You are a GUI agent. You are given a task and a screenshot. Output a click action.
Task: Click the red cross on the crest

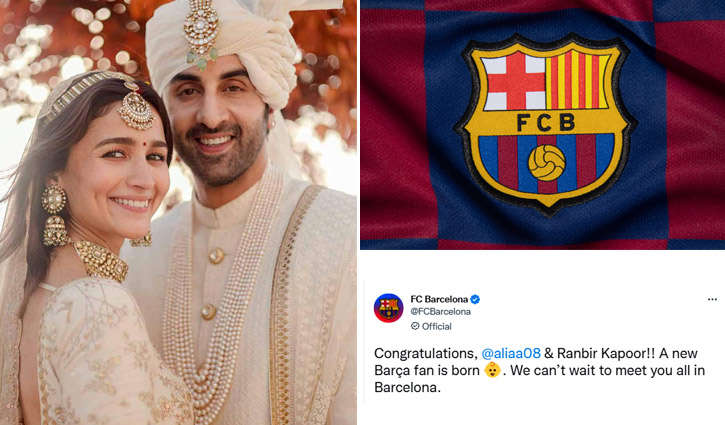[x=515, y=81]
